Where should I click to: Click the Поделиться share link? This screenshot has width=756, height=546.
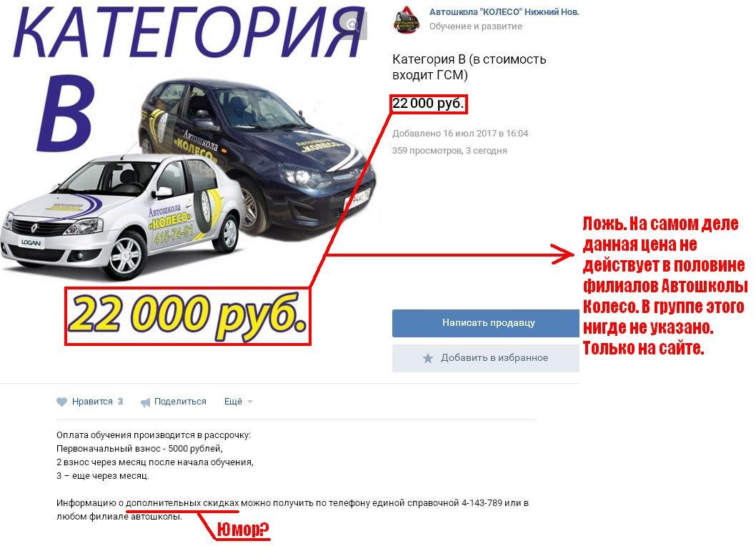coord(180,402)
